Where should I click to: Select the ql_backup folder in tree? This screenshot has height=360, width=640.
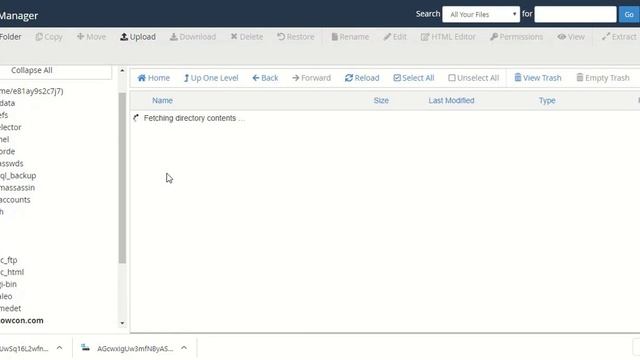click(18, 176)
